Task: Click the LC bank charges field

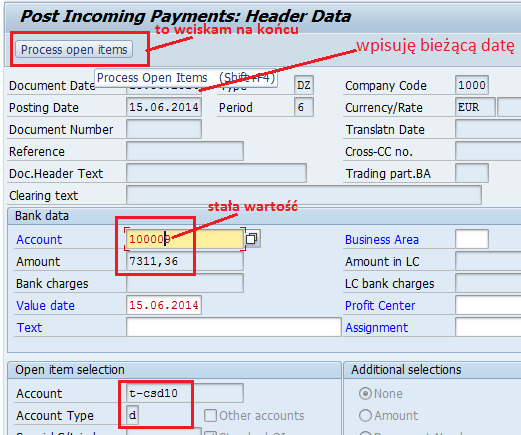Action: (488, 283)
